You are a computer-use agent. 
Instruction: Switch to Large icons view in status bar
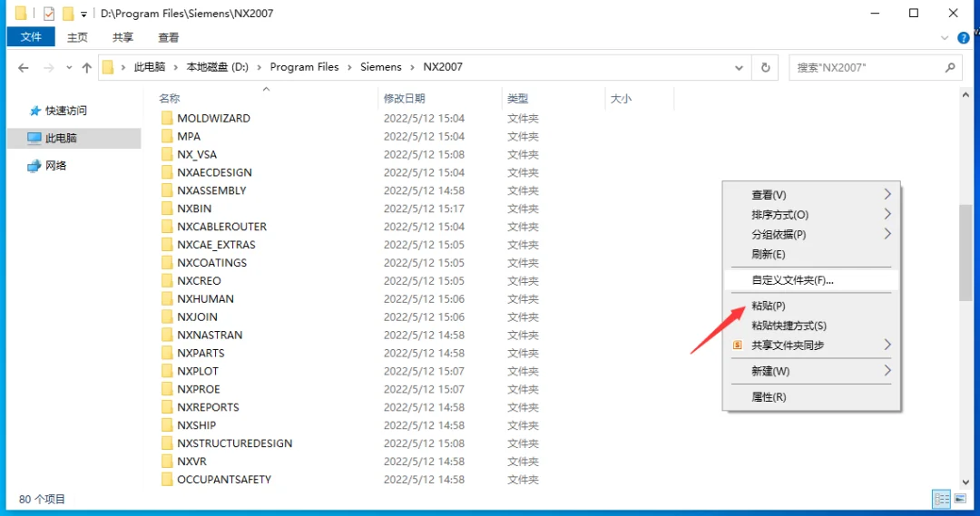960,499
